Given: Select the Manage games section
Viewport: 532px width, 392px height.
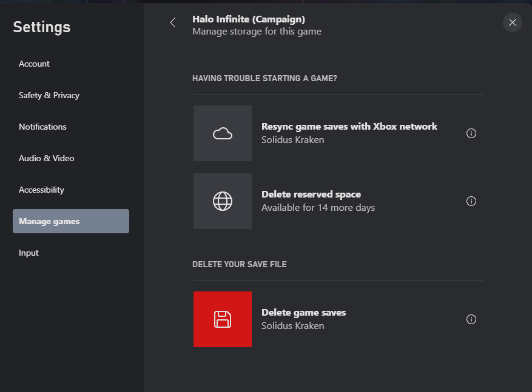Looking at the screenshot, I should pyautogui.click(x=71, y=221).
